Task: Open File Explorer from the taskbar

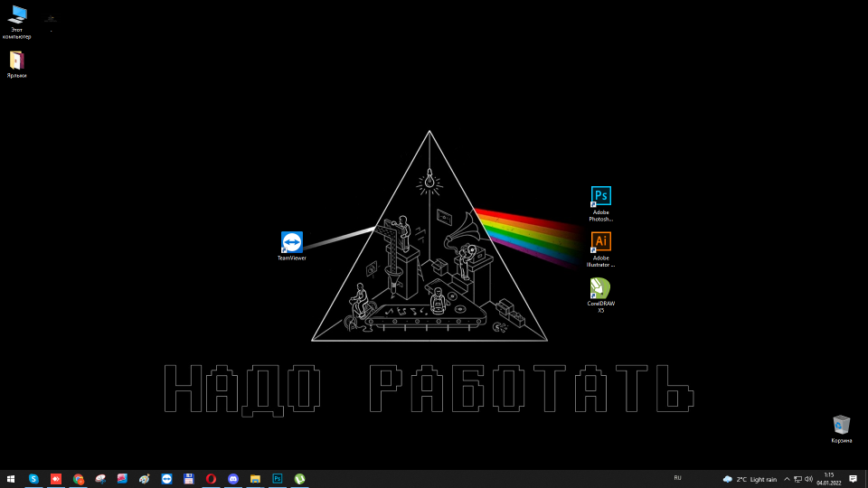Action: coord(255,479)
